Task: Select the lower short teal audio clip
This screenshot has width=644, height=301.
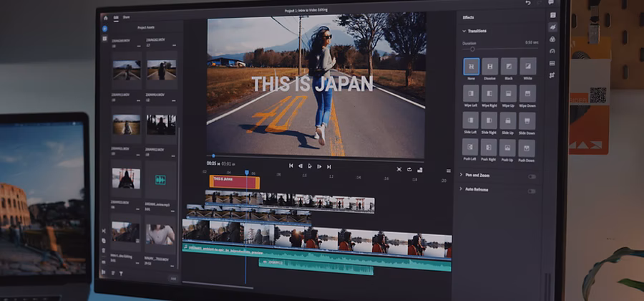Action: (316, 267)
